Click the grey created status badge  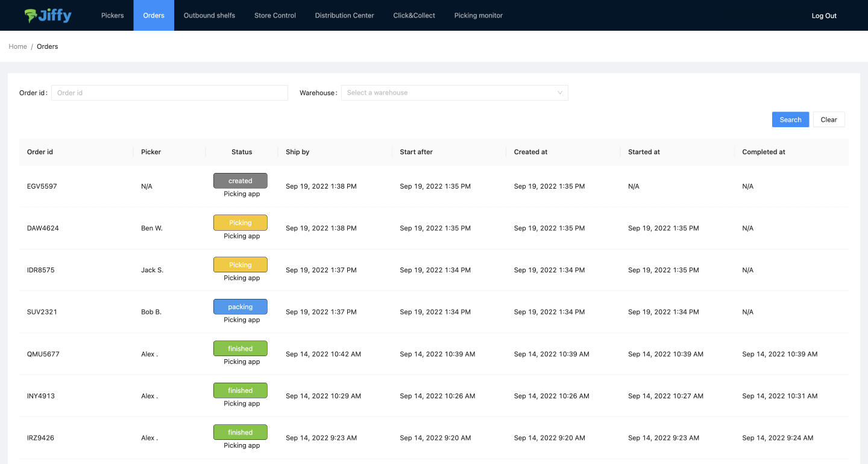pos(240,181)
